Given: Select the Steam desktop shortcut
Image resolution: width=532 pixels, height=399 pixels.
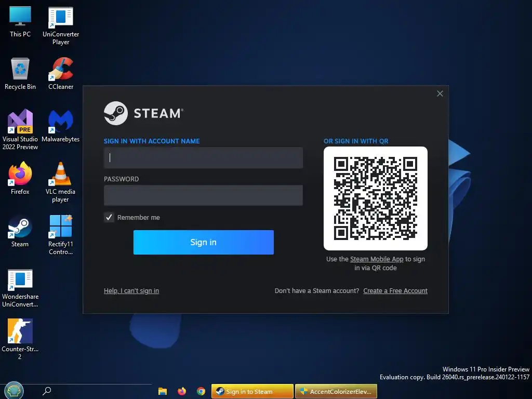Looking at the screenshot, I should 20,231.
